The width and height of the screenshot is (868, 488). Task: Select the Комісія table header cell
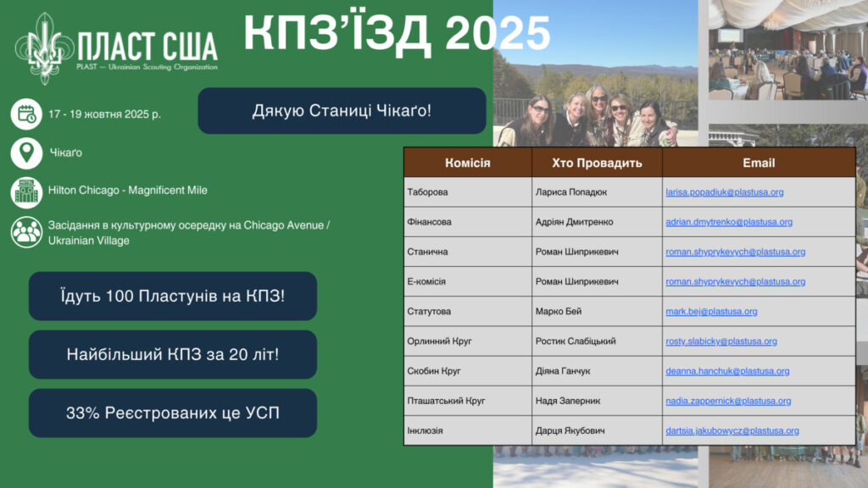(468, 163)
